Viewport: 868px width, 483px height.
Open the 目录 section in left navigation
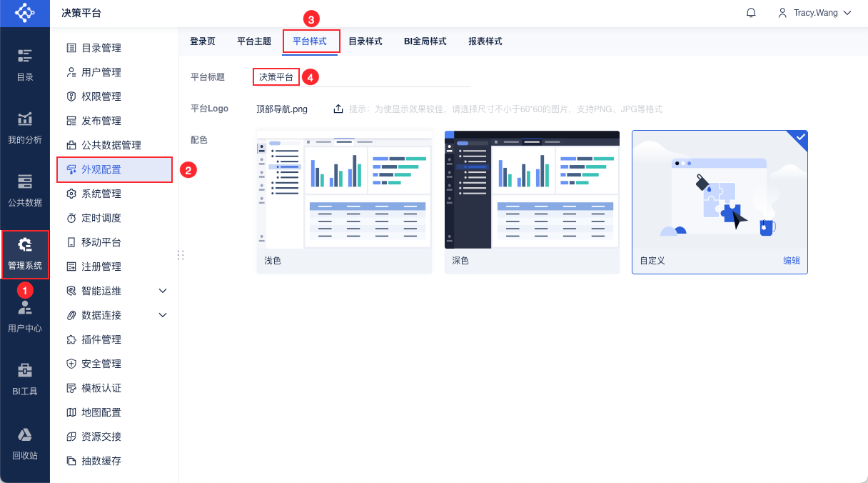tap(25, 64)
